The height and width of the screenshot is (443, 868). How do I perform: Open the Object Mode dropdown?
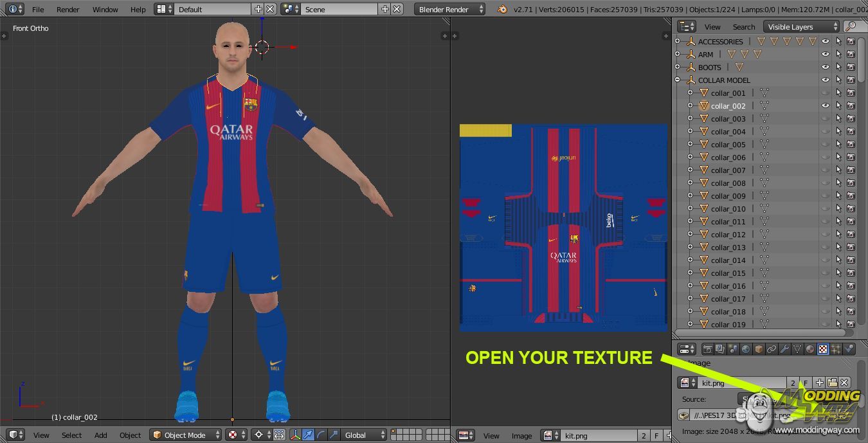(185, 435)
